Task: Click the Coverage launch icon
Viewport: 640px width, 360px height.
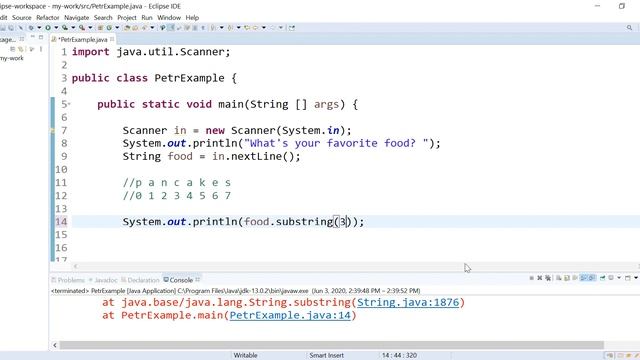Action: [x=65, y=28]
